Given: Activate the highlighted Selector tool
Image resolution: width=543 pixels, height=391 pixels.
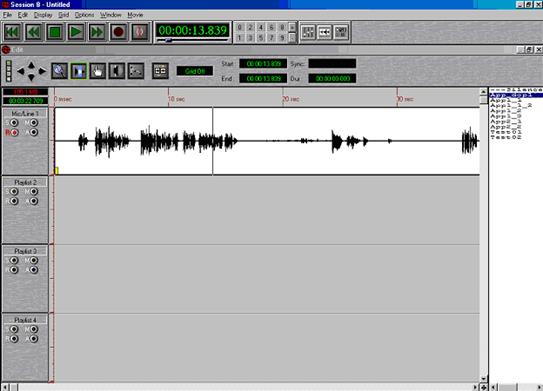Looking at the screenshot, I should click(x=79, y=71).
